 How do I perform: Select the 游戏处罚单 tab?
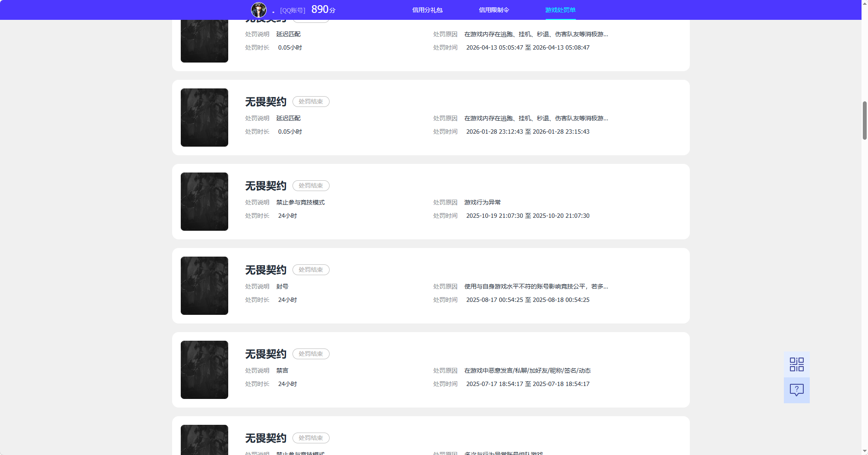[560, 10]
